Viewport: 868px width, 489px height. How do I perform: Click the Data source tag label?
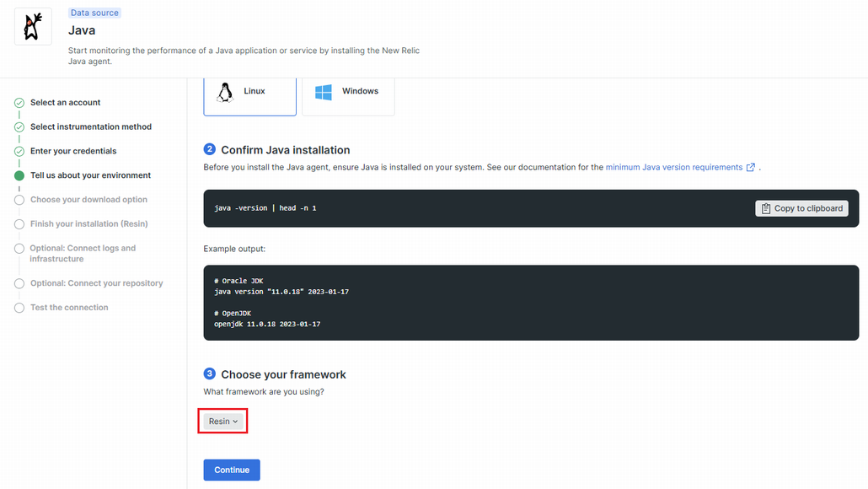coord(94,13)
